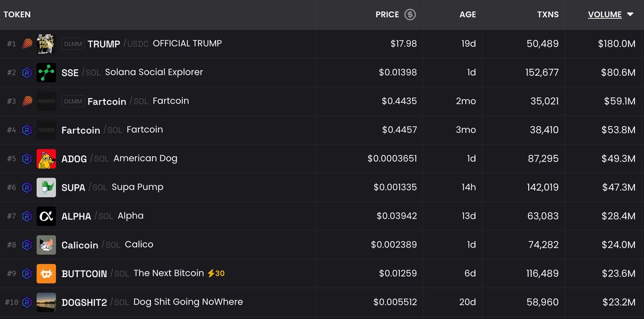Click the Raydium icon in DOGSHIT2 row
The width and height of the screenshot is (644, 319).
click(x=27, y=302)
